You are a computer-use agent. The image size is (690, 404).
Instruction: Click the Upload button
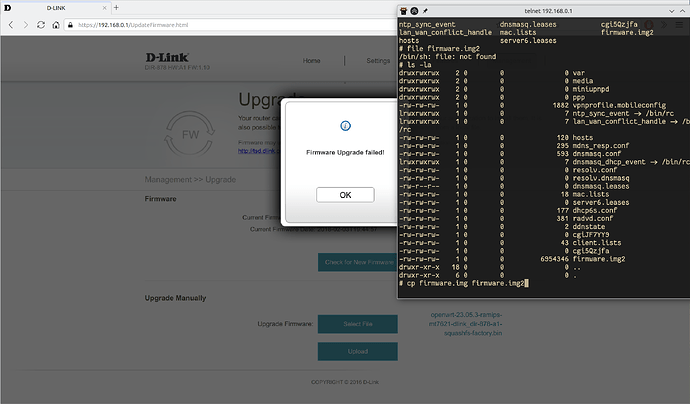coord(358,351)
